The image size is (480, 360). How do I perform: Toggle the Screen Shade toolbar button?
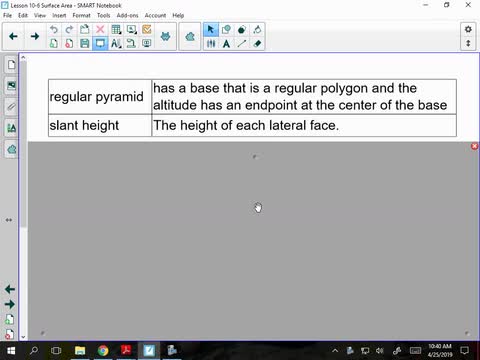tap(100, 43)
